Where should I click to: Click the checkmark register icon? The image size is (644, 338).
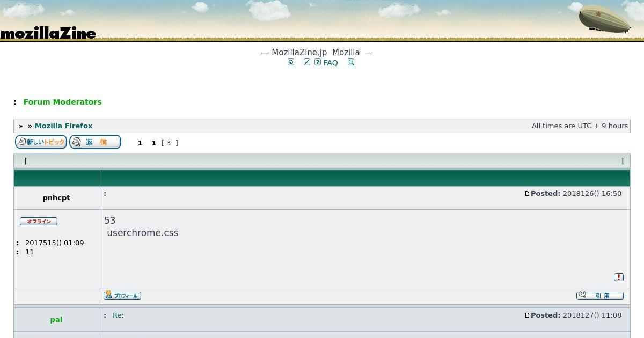(307, 62)
